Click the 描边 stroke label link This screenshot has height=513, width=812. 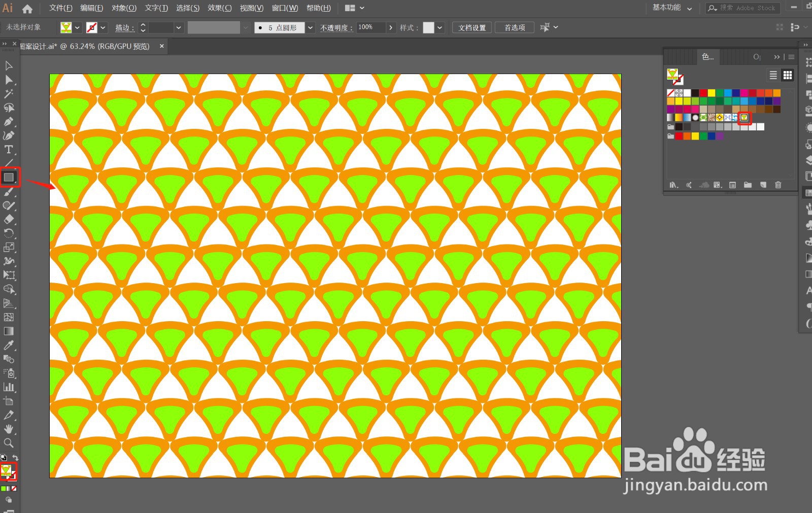(x=124, y=28)
